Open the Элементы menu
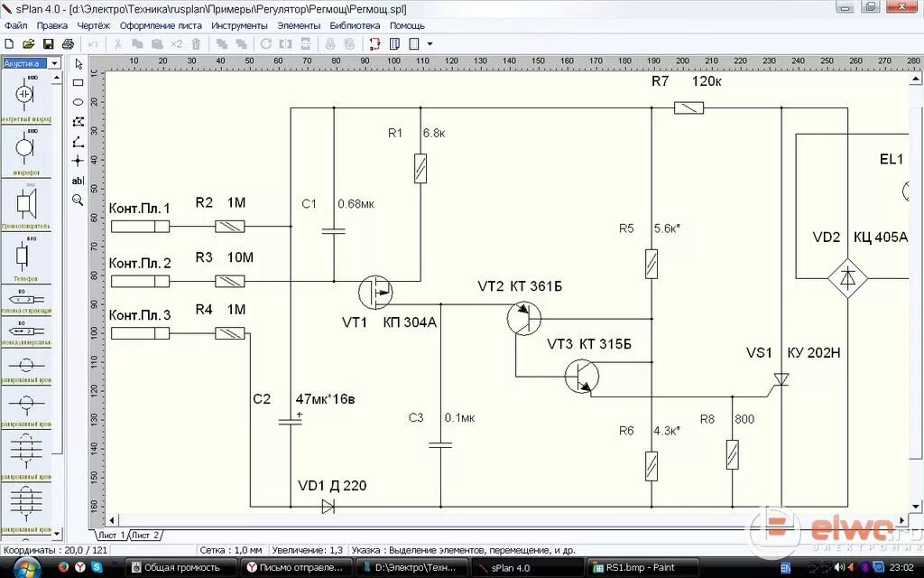Image resolution: width=924 pixels, height=578 pixels. (299, 26)
